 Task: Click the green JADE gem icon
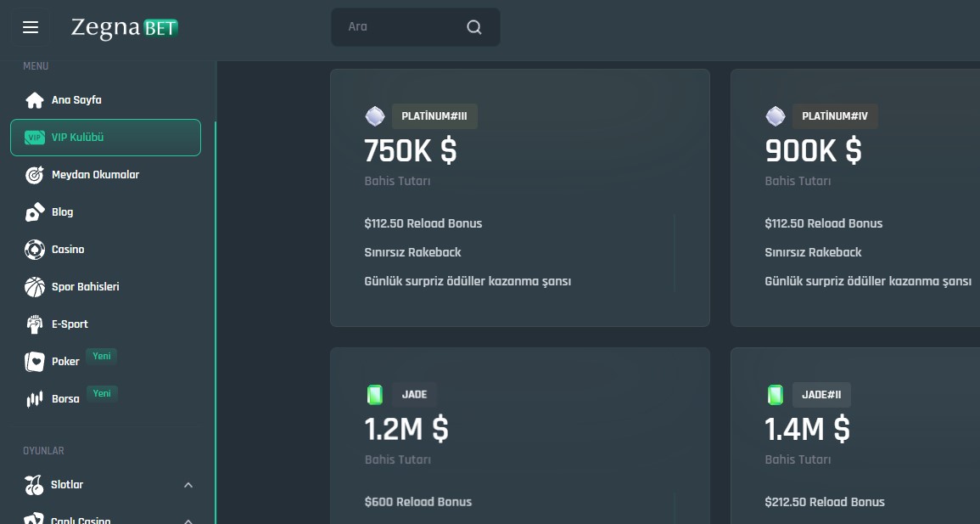click(x=375, y=395)
